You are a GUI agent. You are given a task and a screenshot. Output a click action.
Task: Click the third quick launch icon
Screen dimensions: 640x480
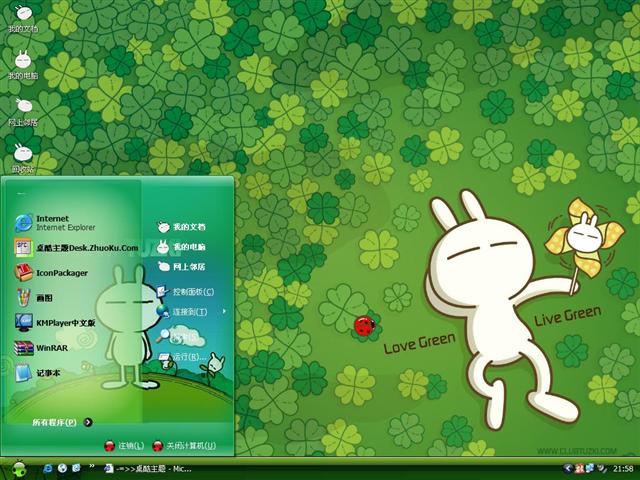[76, 468]
